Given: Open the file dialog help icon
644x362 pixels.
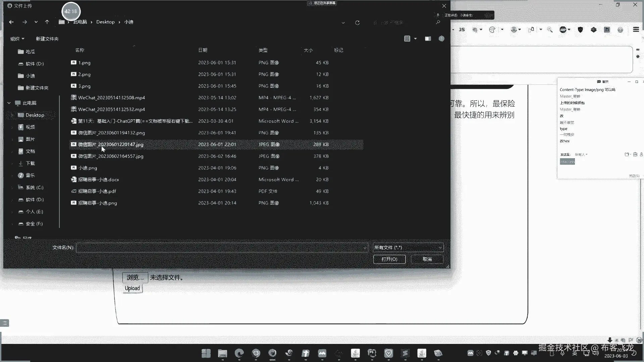Looking at the screenshot, I should pos(441,39).
